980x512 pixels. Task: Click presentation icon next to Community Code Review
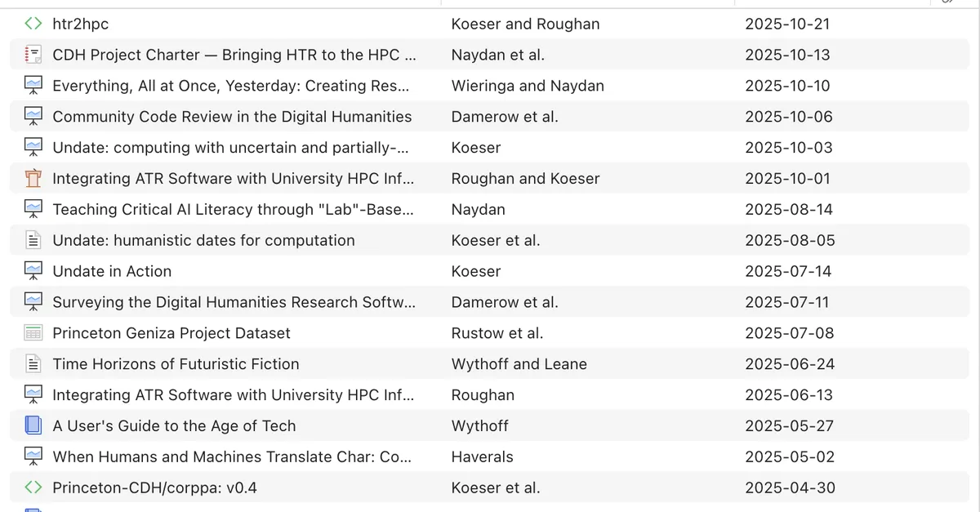point(33,117)
